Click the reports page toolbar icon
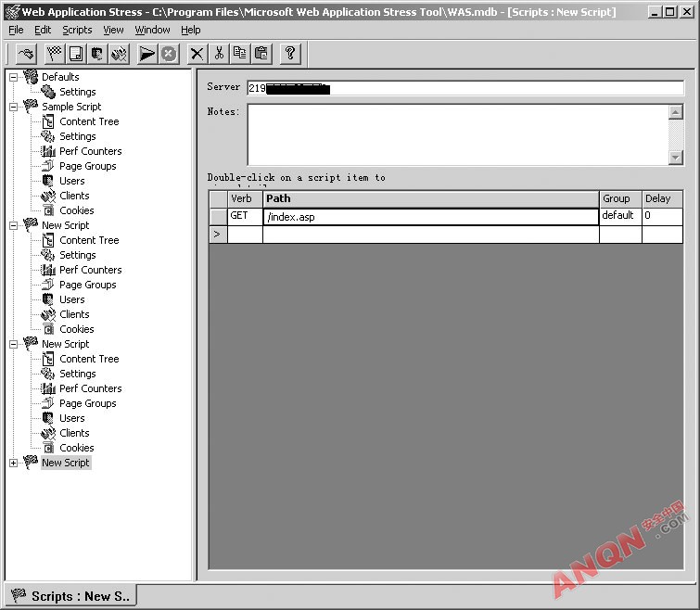This screenshot has width=700, height=610. point(76,54)
